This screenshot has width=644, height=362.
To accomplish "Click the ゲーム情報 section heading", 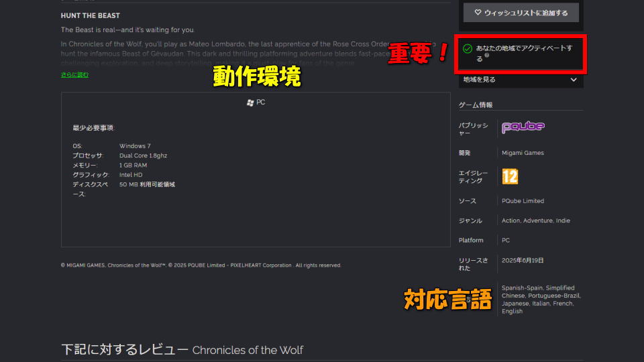I will click(476, 105).
